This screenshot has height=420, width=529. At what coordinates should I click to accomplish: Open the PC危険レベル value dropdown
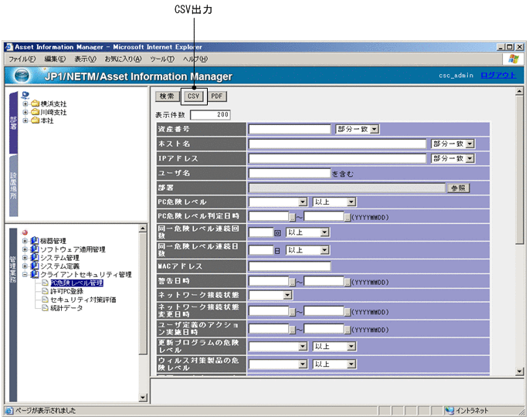pyautogui.click(x=303, y=202)
